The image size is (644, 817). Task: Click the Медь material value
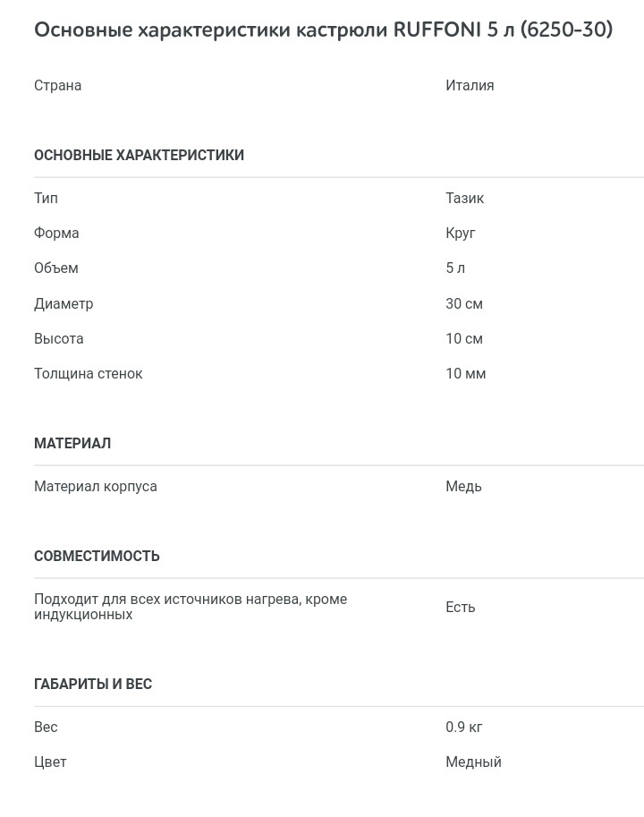pos(463,487)
